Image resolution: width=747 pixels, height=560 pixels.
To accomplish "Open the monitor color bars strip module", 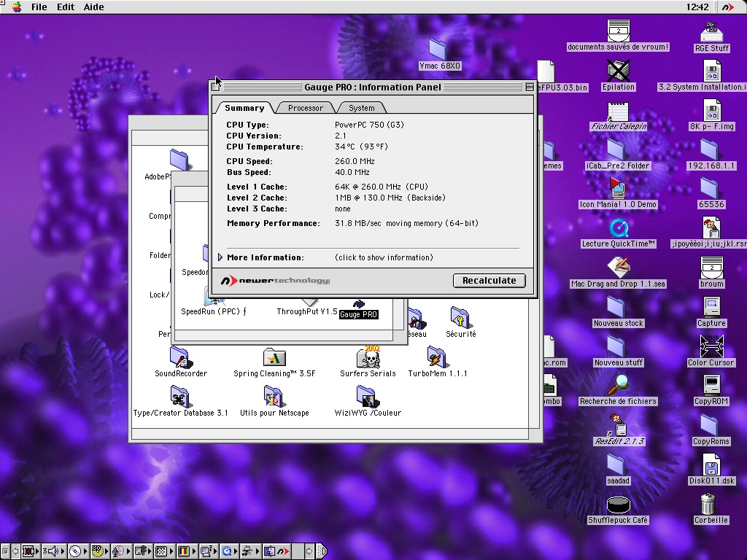I will [187, 551].
